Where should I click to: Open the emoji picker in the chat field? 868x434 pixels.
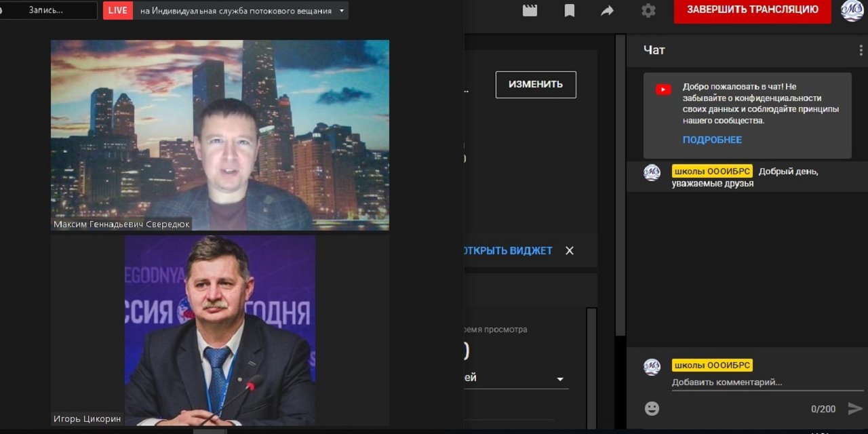coord(652,408)
